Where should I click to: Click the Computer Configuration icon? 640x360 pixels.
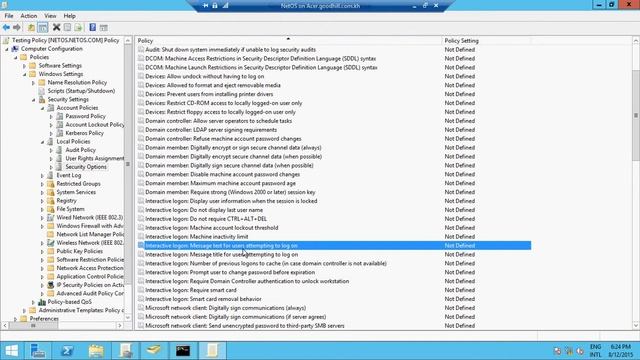15,49
